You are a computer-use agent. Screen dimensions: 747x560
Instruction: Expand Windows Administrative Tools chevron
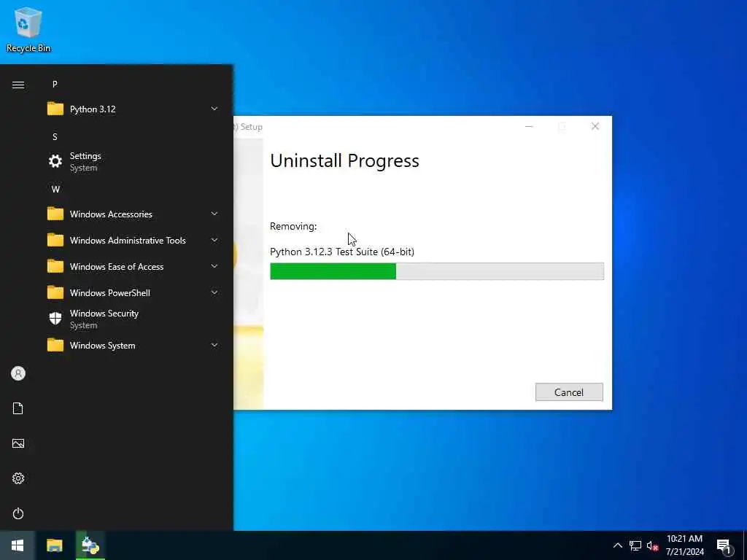(x=214, y=240)
